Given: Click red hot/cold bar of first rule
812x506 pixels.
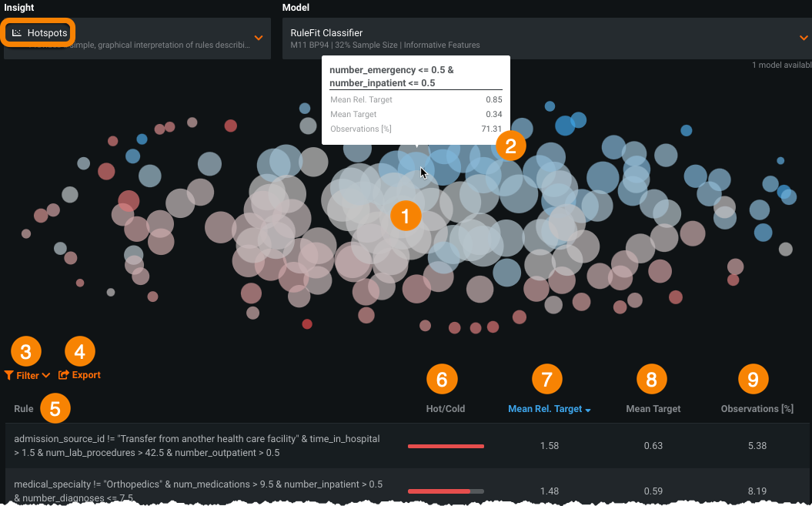Looking at the screenshot, I should point(446,446).
